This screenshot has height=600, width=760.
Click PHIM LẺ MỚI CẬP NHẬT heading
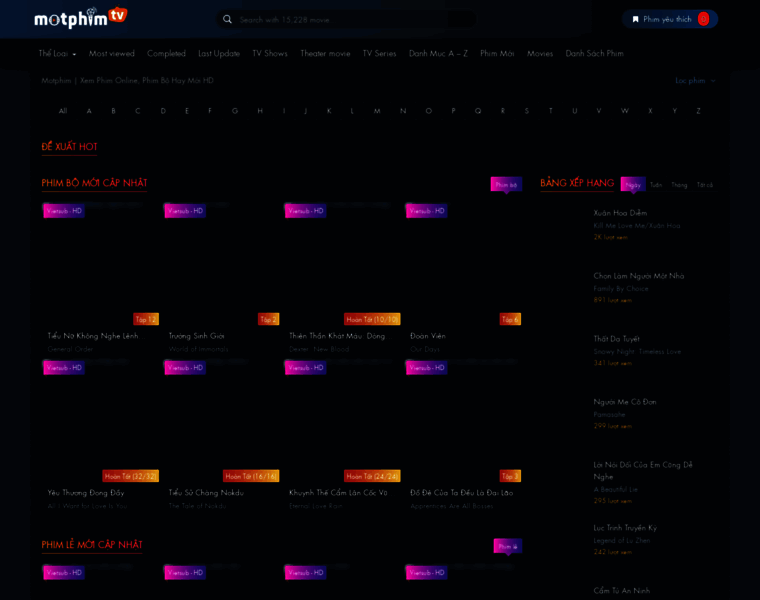coord(92,545)
